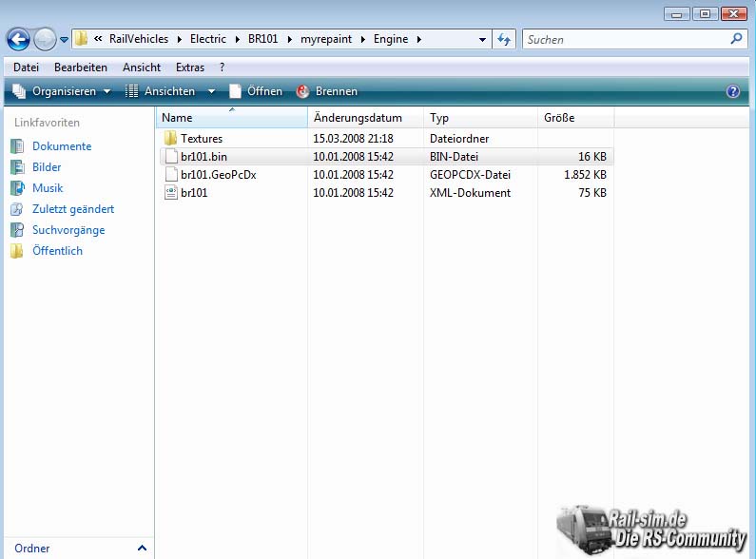Select Engine in the address path

click(391, 39)
